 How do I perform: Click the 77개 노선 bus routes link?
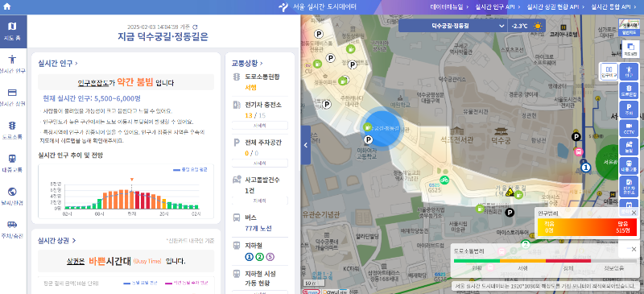click(x=258, y=229)
